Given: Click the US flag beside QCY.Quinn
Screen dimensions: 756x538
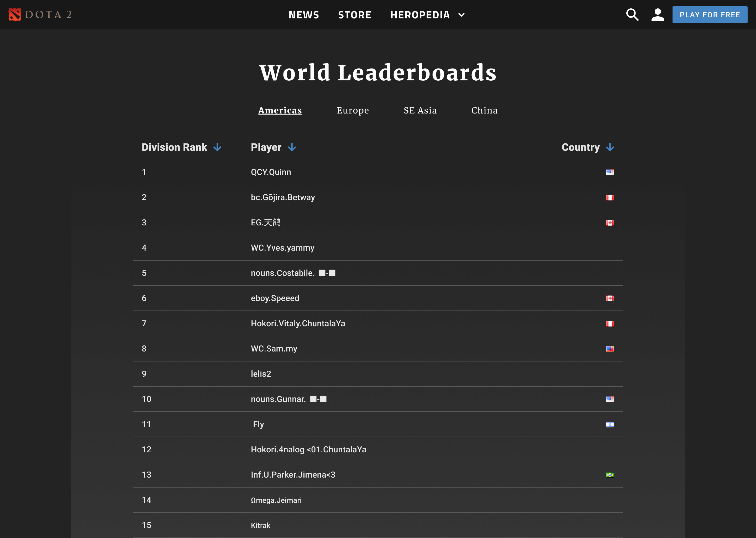Looking at the screenshot, I should pos(610,172).
